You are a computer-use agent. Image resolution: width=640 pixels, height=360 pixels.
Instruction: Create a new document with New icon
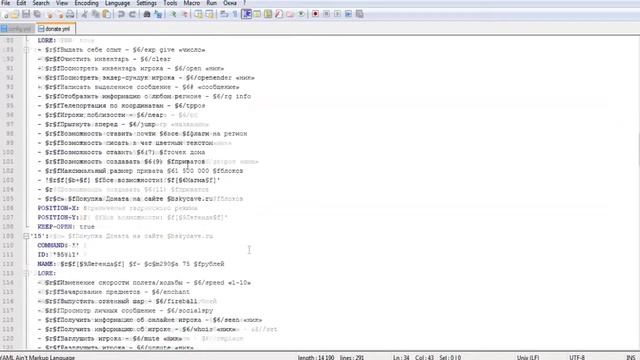tap(5, 14)
